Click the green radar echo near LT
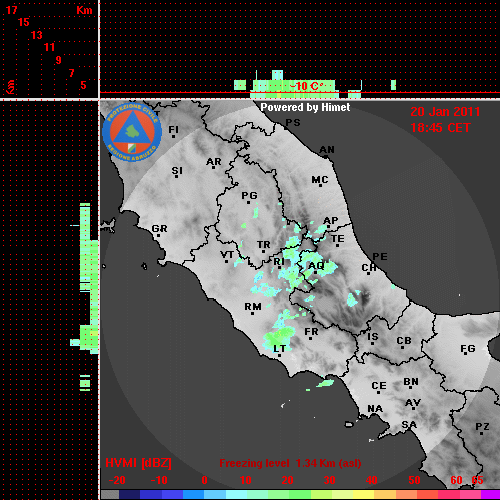 [x=279, y=337]
